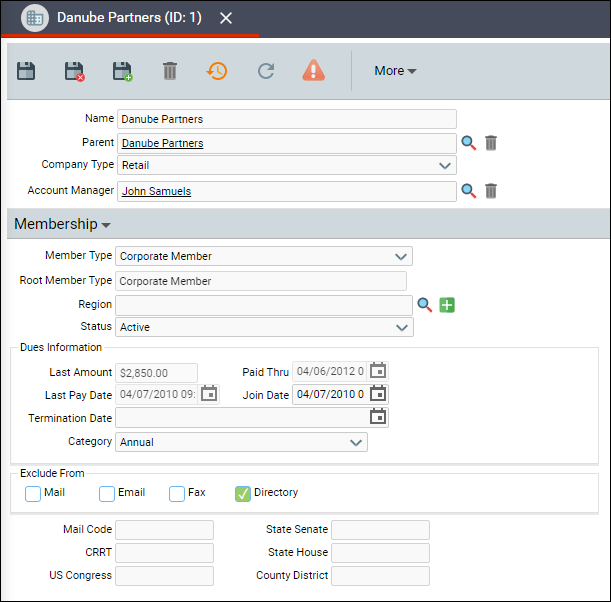The image size is (611, 602).
Task: Click into the Region field
Action: click(264, 305)
